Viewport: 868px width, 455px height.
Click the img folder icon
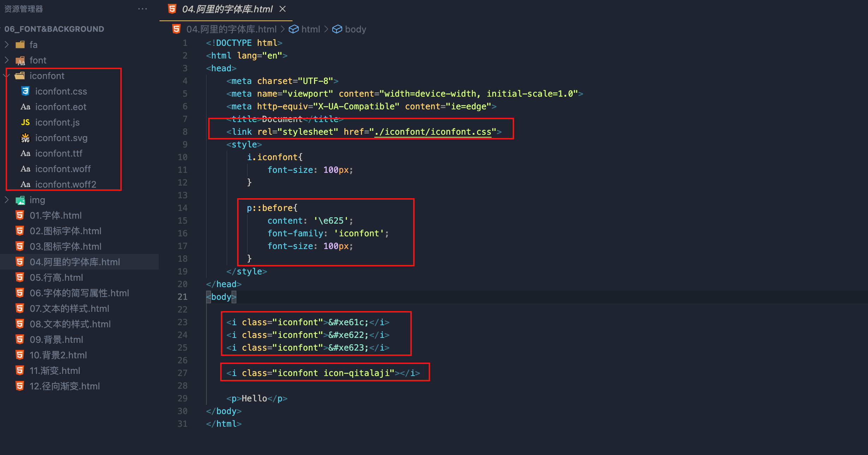[x=20, y=200]
